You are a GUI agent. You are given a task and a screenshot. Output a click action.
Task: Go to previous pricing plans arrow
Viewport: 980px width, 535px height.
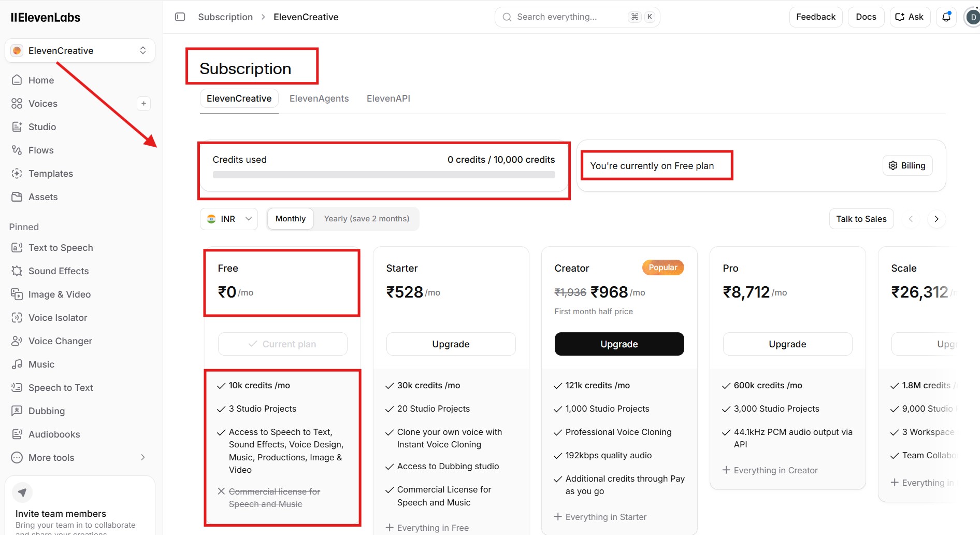[x=911, y=219]
